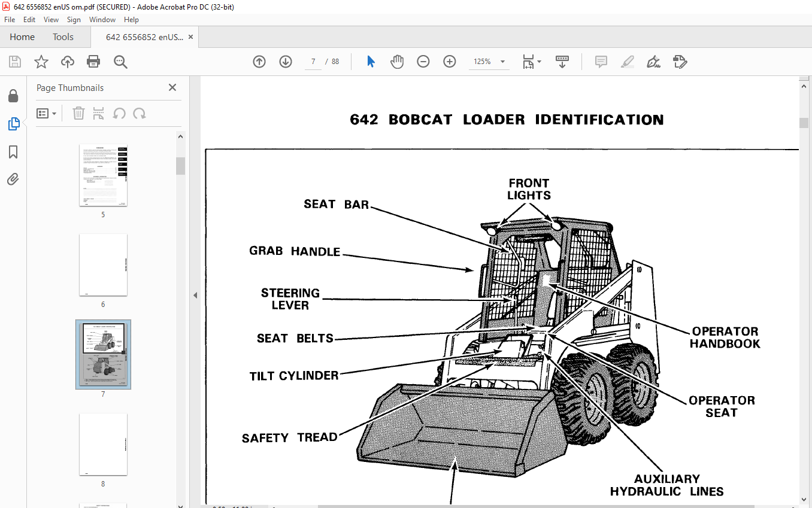Click the OPERATOR HANDBOOK label
Image resolution: width=812 pixels, height=508 pixels.
(x=725, y=337)
